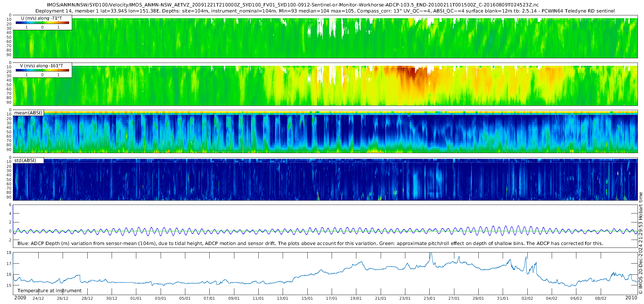Click the U velocity colorbar legend
This screenshot has height=304, width=644.
pos(42,23)
